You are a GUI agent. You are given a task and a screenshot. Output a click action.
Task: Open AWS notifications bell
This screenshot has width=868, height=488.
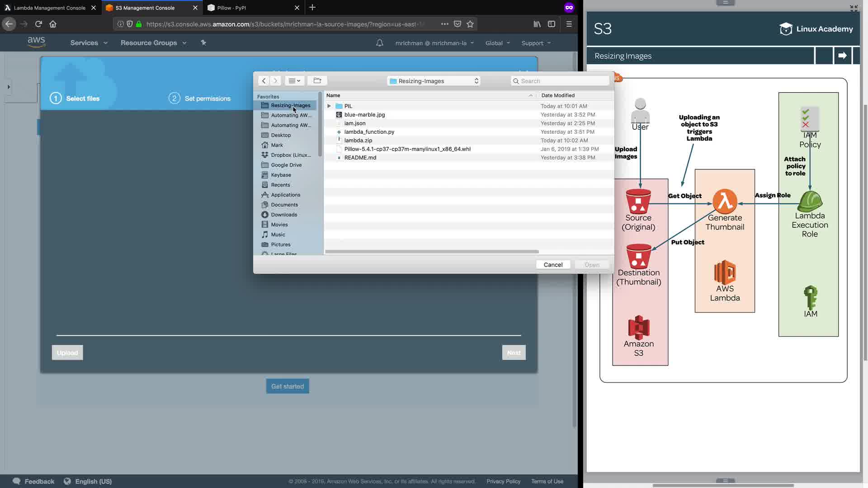pos(379,43)
